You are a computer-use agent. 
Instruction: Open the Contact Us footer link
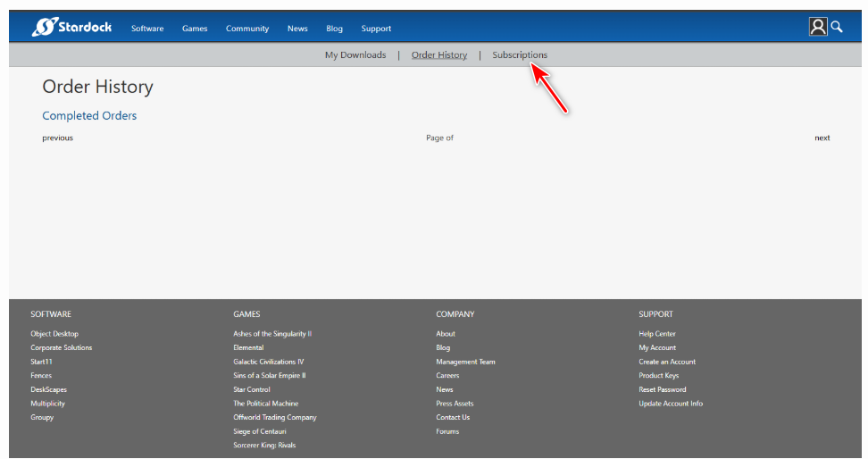tap(453, 417)
